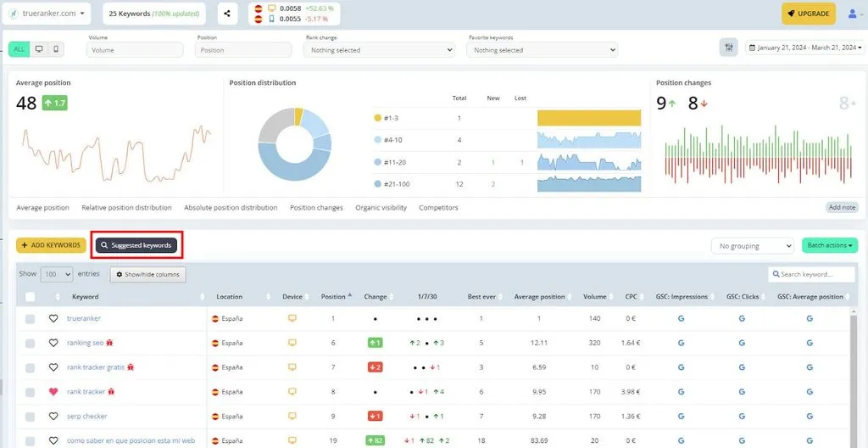The image size is (868, 448).
Task: Open the Favorite keywords dropdown
Action: 542,50
